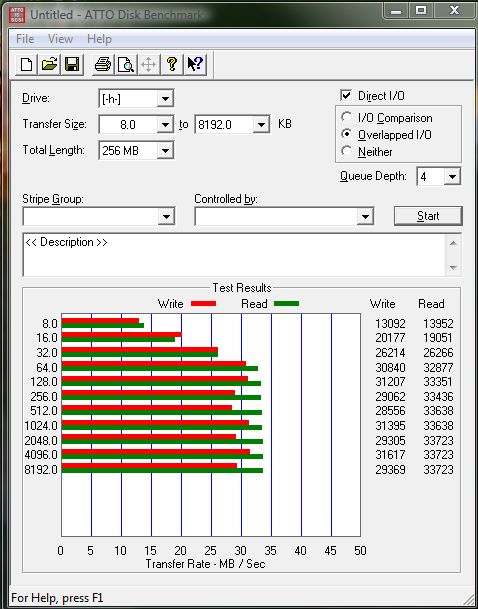Click the Write value 20177
478x609 pixels.
tap(390, 338)
